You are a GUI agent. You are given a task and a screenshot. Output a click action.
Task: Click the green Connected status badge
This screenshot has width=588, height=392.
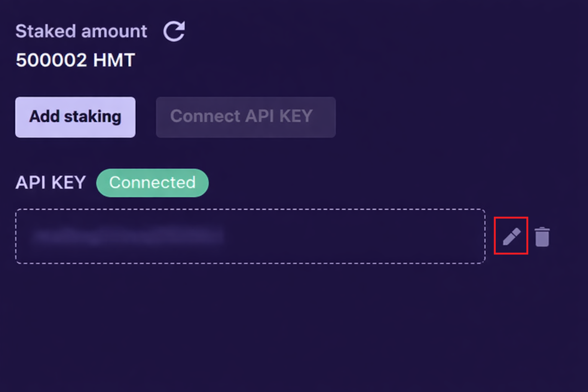click(x=152, y=183)
